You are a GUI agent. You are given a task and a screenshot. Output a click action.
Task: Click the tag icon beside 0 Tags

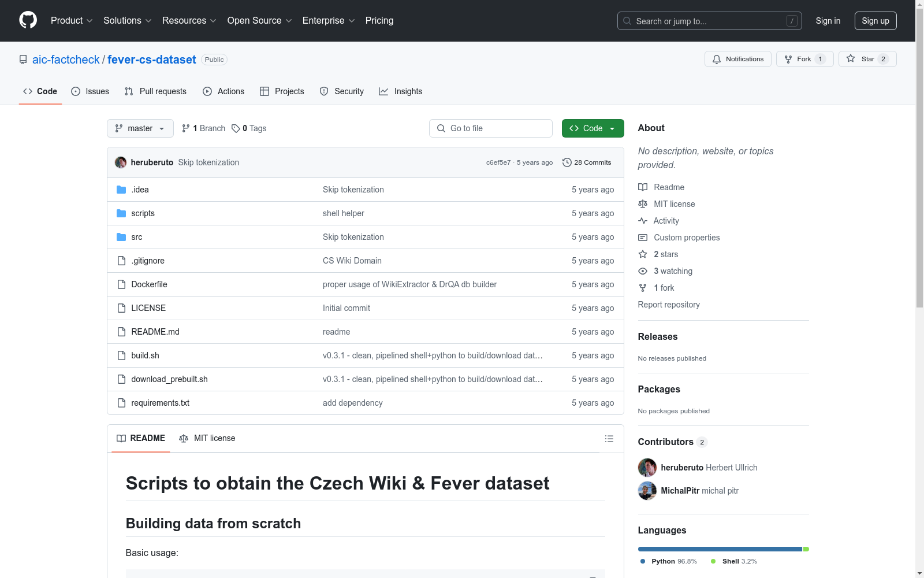(x=236, y=128)
